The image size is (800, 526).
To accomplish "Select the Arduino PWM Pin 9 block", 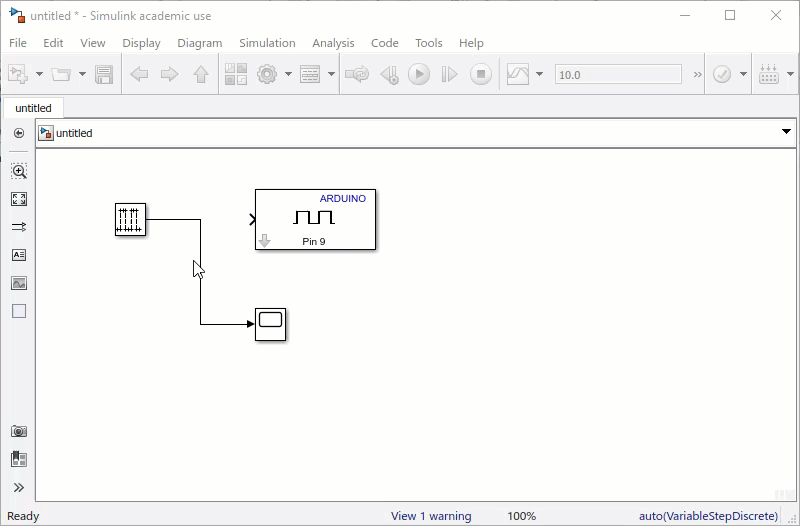I will tap(315, 219).
